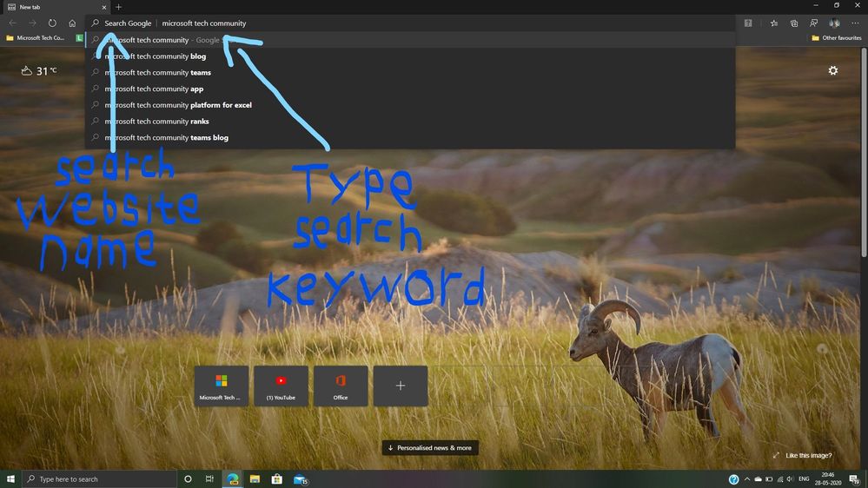
Task: Show hidden system tray icons
Action: coord(746,479)
